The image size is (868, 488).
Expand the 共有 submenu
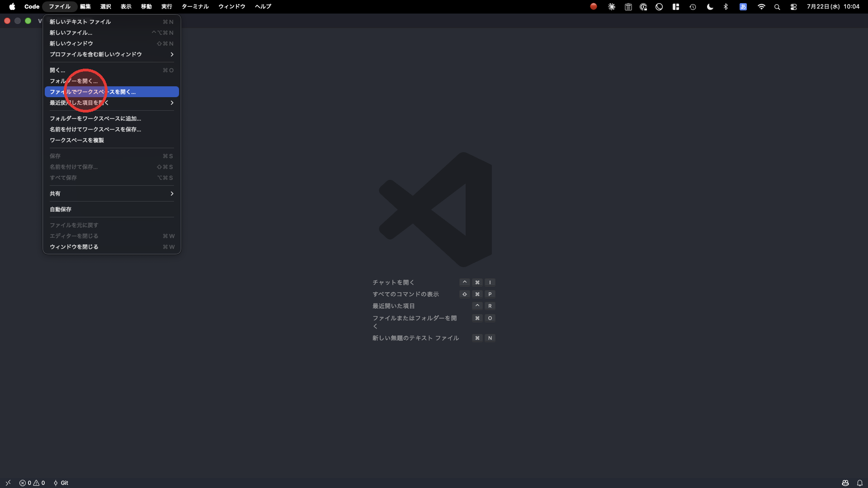pyautogui.click(x=112, y=193)
